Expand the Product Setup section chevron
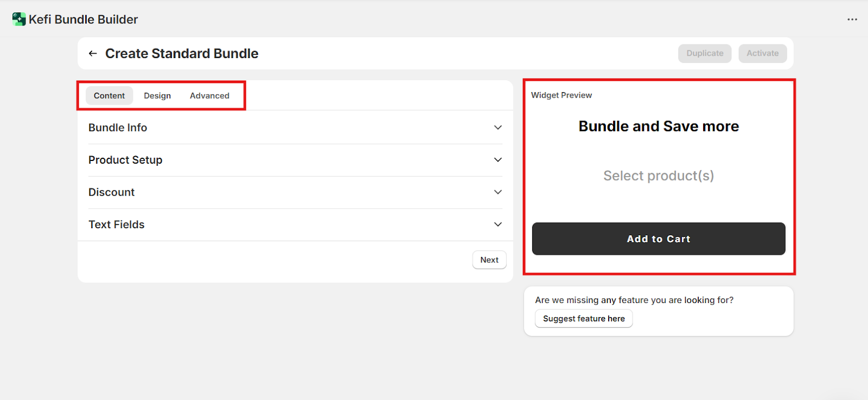Image resolution: width=868 pixels, height=400 pixels. coord(497,160)
